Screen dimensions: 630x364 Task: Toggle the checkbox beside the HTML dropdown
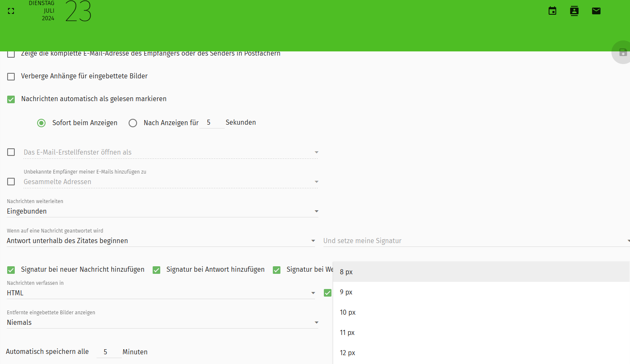click(328, 293)
